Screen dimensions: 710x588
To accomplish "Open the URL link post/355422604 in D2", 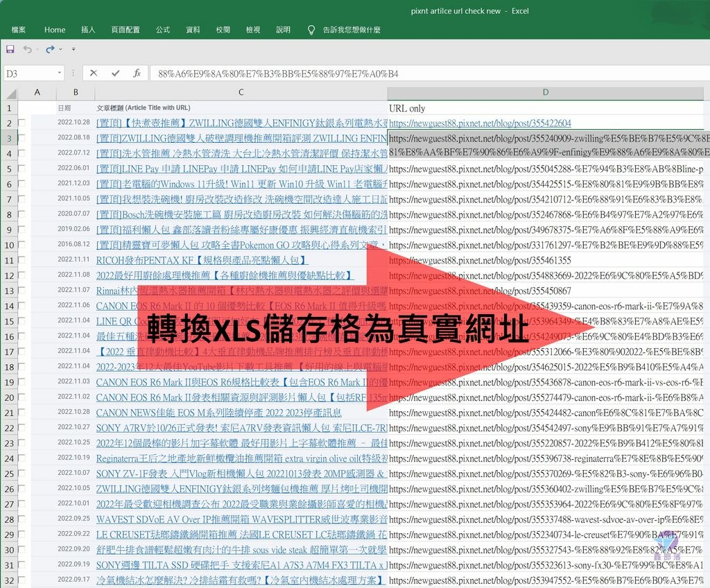I will coord(480,123).
